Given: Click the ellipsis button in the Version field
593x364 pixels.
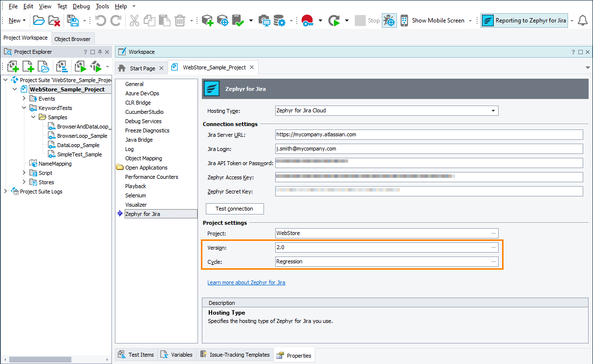Looking at the screenshot, I should (494, 248).
